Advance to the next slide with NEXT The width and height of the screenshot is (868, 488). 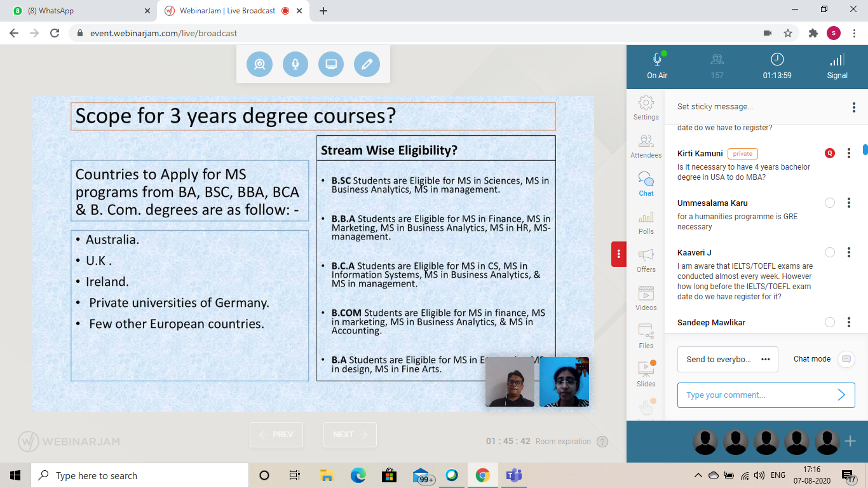349,435
